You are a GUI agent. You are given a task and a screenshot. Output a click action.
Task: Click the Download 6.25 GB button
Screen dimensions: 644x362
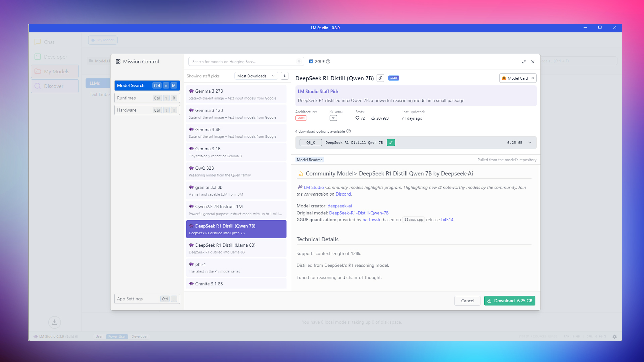(x=509, y=301)
